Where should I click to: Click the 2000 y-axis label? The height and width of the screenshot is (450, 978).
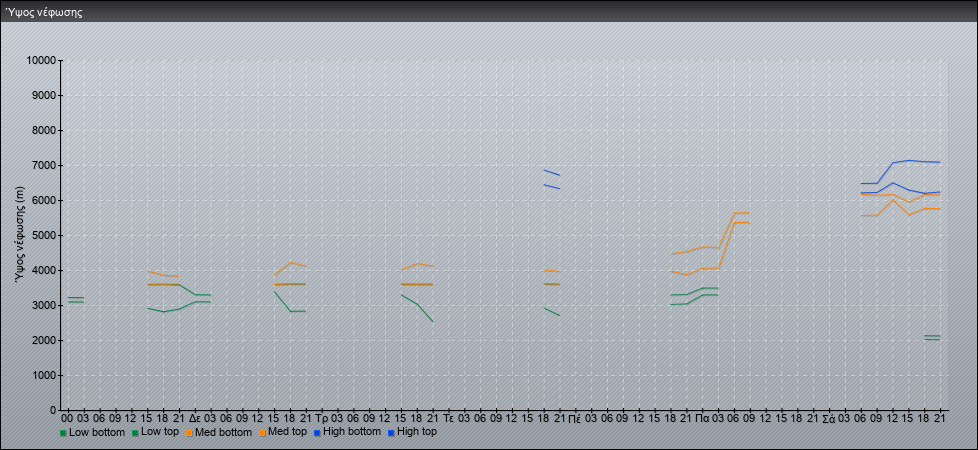coord(44,340)
